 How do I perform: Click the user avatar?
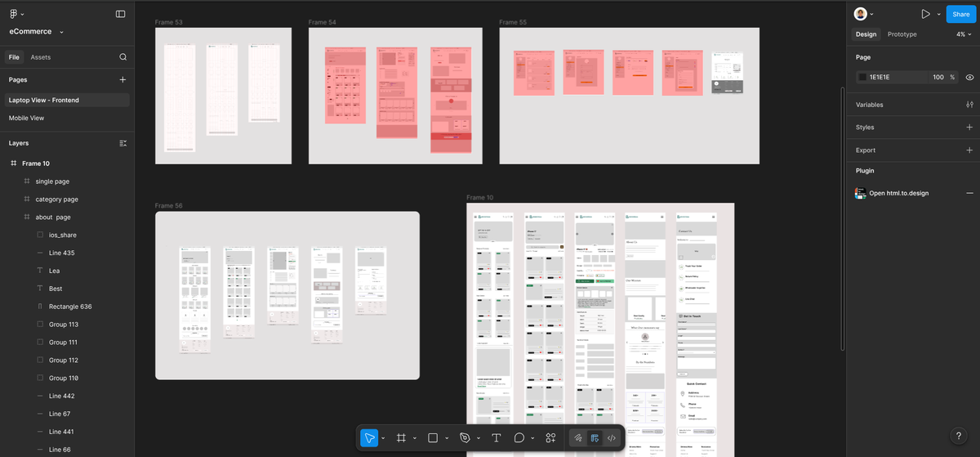pyautogui.click(x=860, y=14)
